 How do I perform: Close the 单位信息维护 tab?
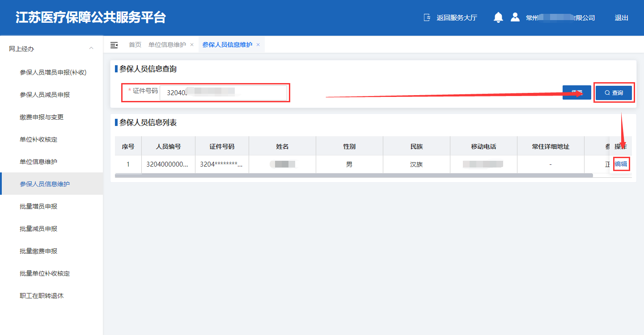(192, 45)
